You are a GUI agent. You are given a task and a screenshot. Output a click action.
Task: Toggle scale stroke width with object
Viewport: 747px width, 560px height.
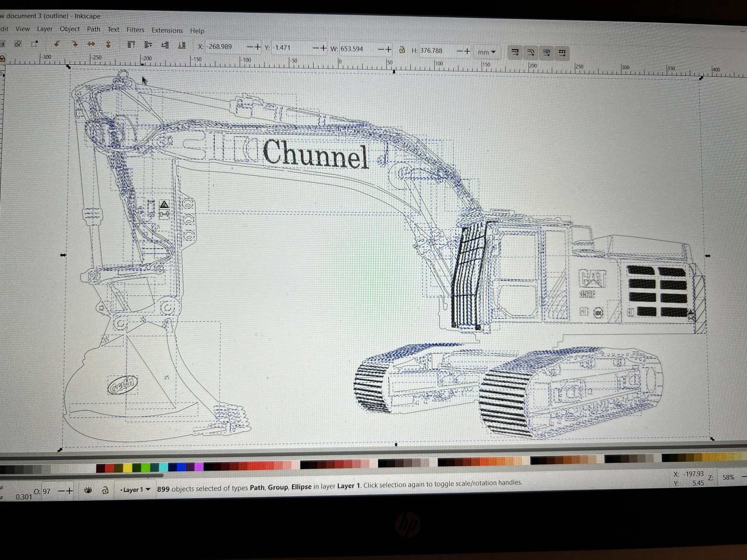tap(515, 53)
